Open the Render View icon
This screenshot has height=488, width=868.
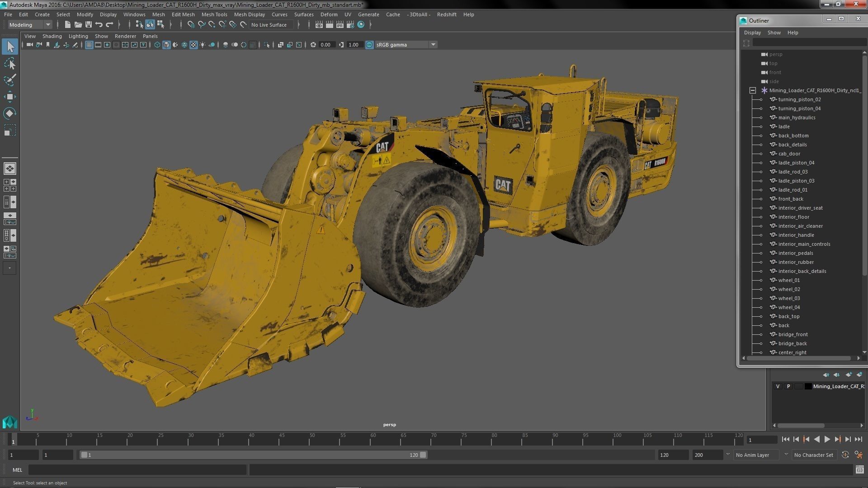point(319,25)
